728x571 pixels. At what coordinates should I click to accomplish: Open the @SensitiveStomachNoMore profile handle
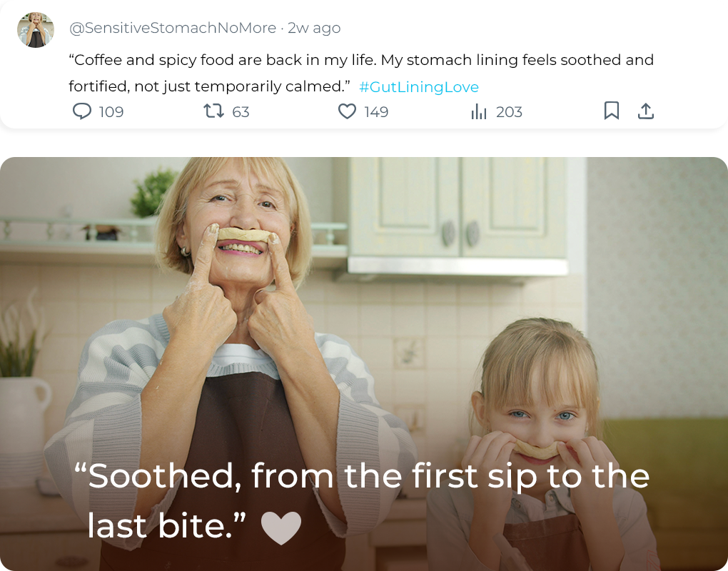[x=173, y=28]
